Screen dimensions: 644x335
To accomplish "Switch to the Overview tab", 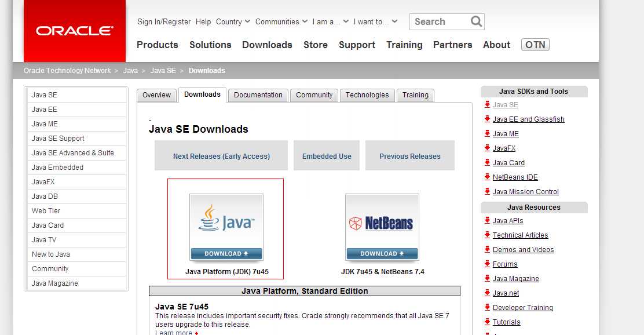I will pyautogui.click(x=156, y=95).
